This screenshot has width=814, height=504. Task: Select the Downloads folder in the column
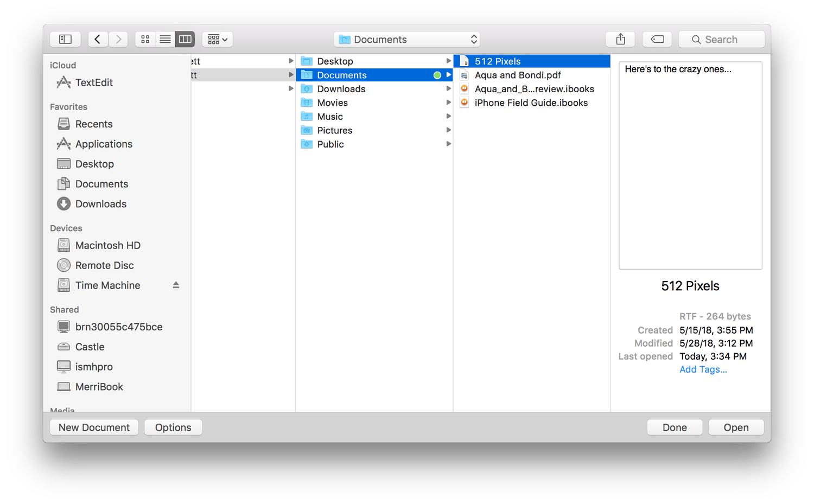(x=374, y=89)
